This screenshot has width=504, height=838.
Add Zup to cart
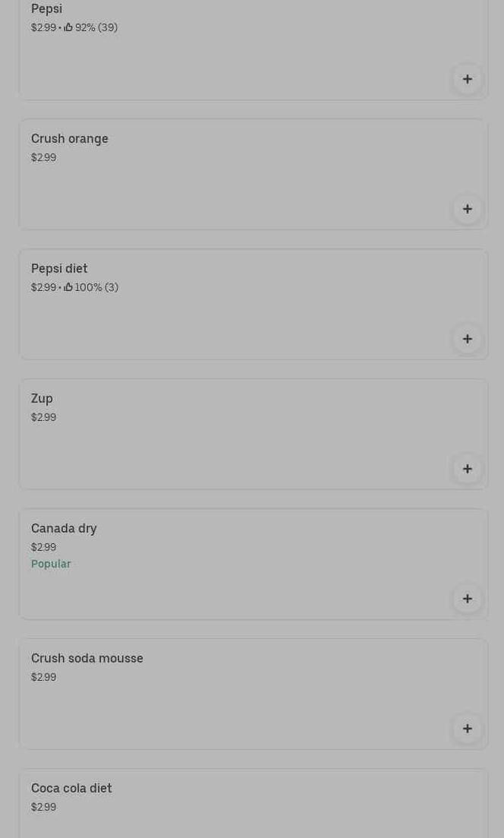click(x=467, y=469)
